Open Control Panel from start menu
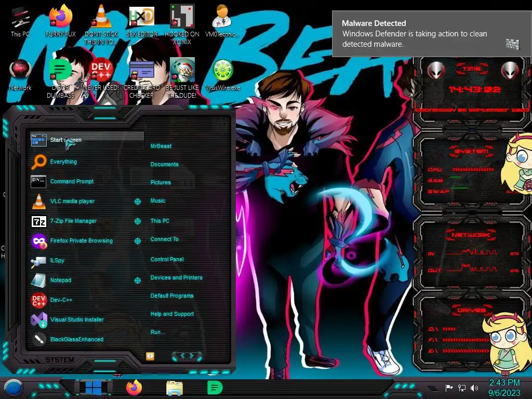Viewport: 532px width, 399px height. pyautogui.click(x=167, y=259)
